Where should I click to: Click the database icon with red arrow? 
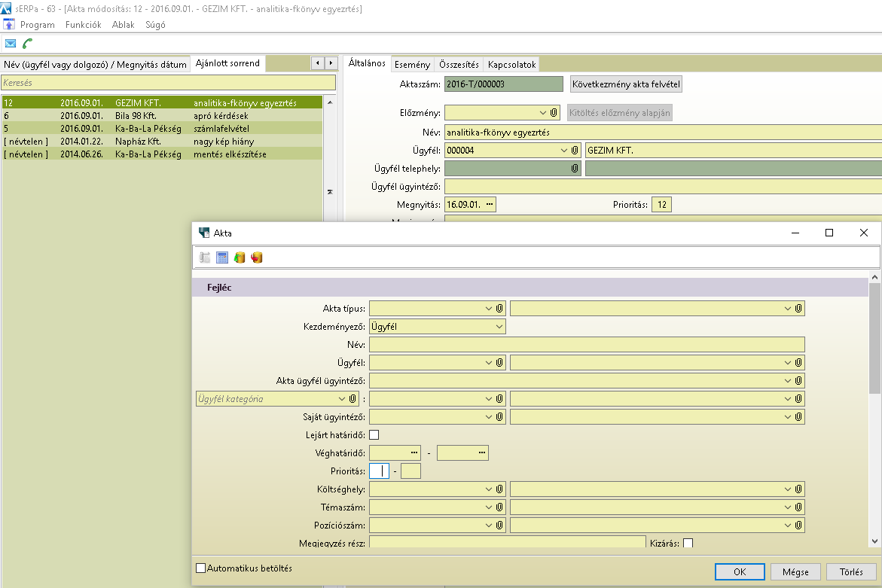(257, 257)
